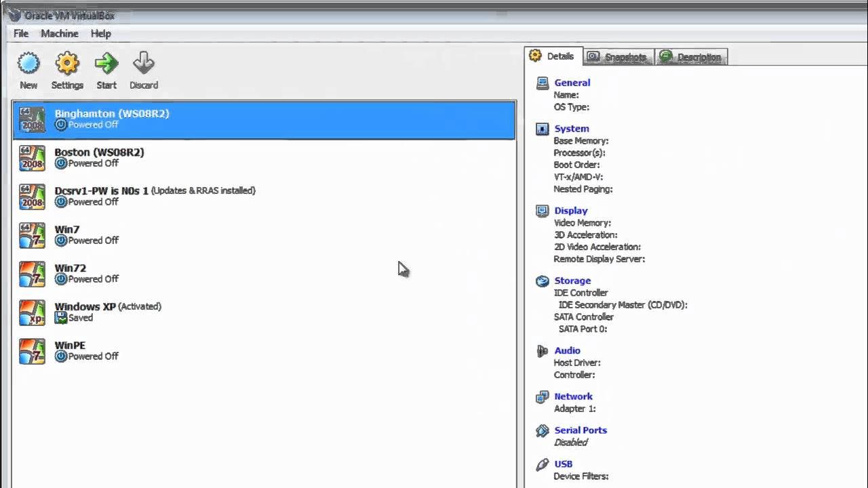Open the Serial Ports heading link
The width and height of the screenshot is (868, 488).
[580, 430]
